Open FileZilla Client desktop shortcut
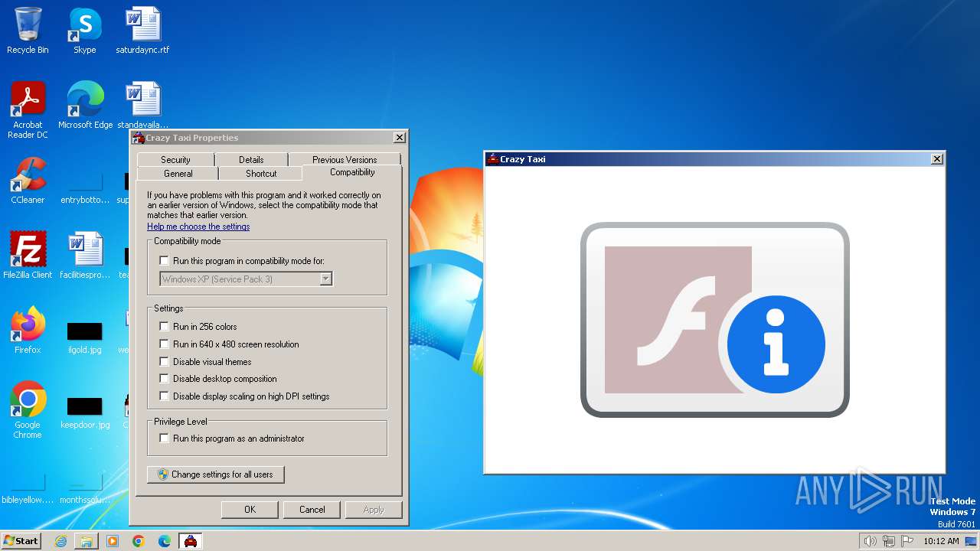Screen dimensions: 980x551 coord(28,256)
